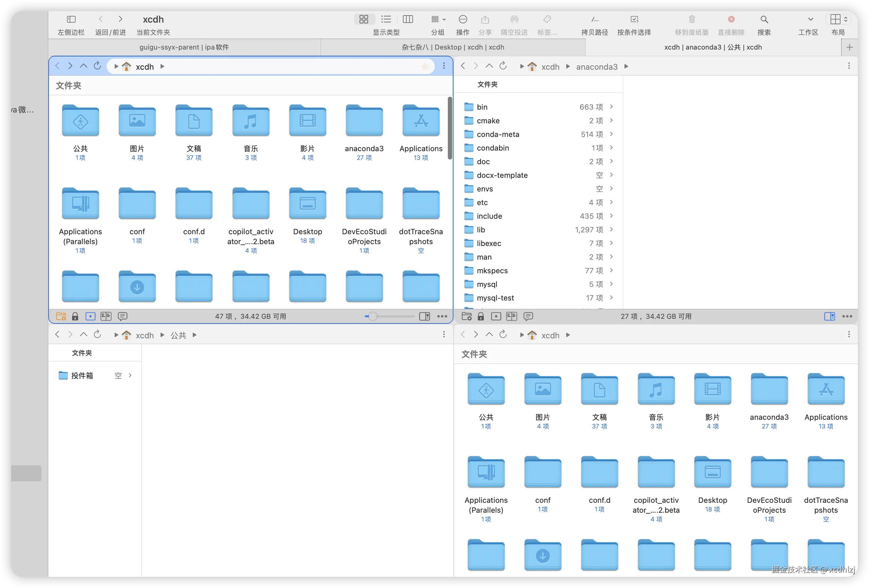Toggle lock icon in top-left status bar

(x=75, y=317)
